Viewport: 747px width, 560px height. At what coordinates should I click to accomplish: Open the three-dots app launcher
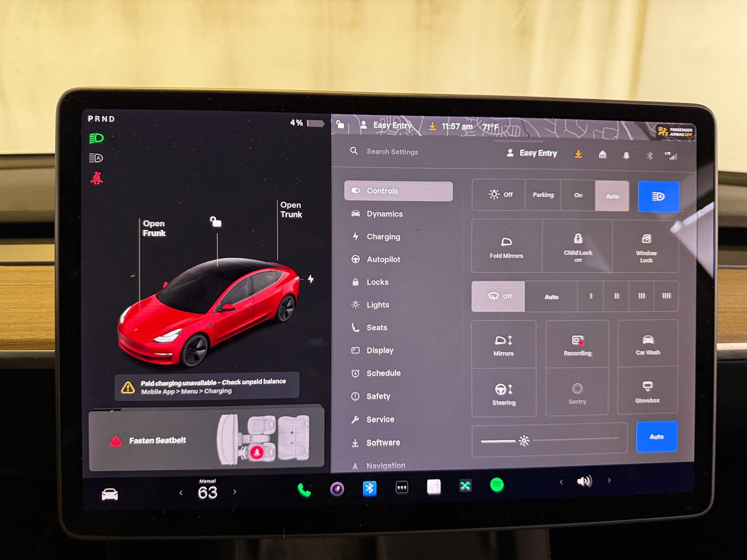pyautogui.click(x=402, y=488)
